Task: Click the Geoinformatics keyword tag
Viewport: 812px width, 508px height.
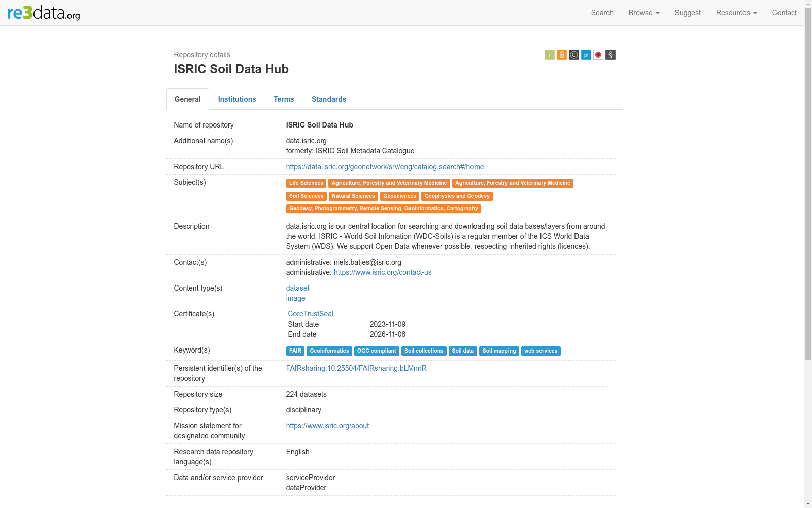Action: [329, 351]
